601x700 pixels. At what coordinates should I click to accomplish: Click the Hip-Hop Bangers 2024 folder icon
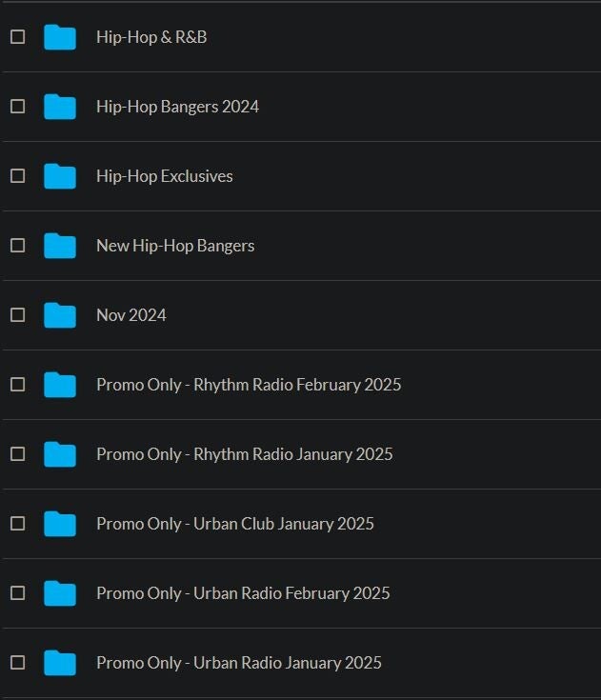pos(60,107)
